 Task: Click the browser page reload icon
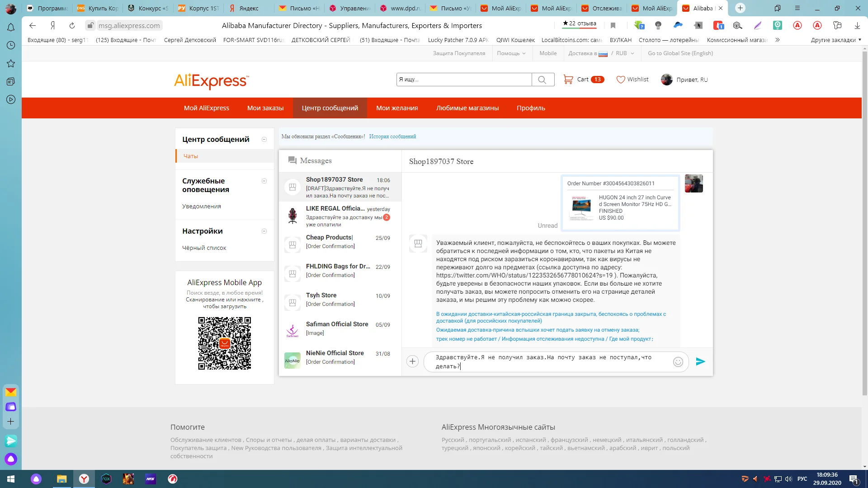click(72, 26)
